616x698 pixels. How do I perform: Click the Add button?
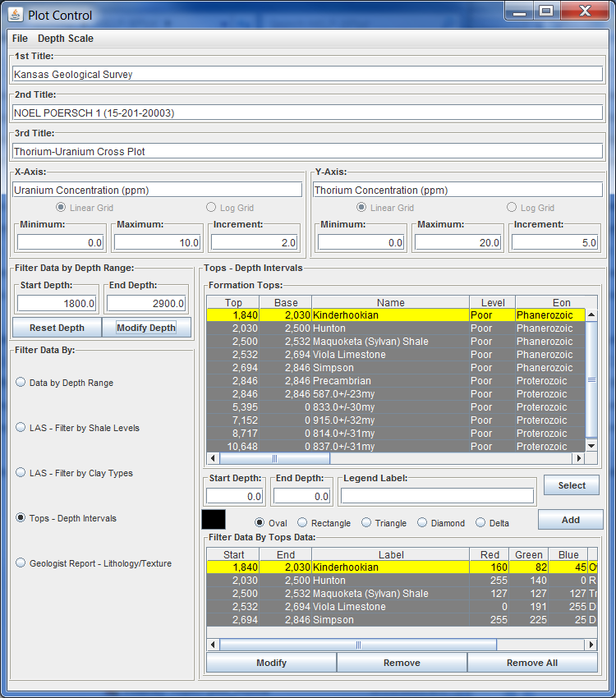coord(571,520)
